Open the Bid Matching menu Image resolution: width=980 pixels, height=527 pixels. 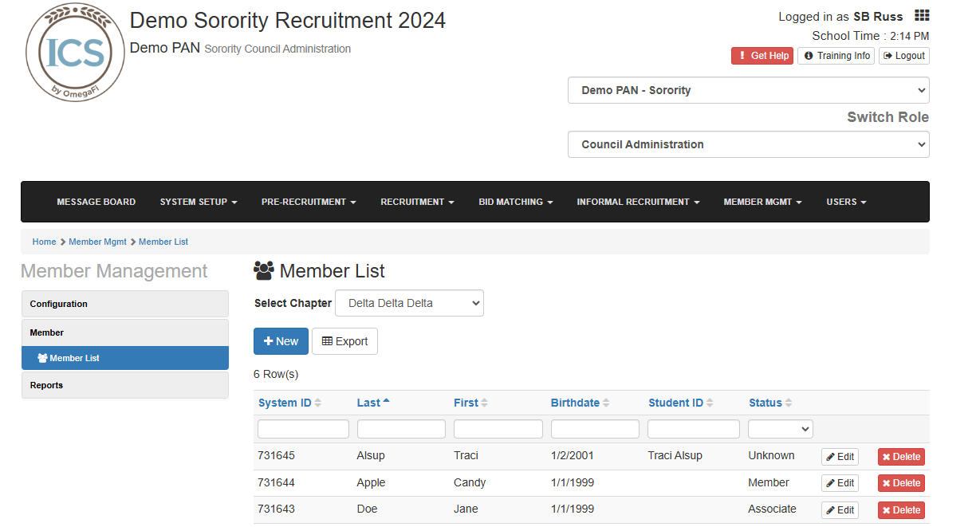click(515, 202)
